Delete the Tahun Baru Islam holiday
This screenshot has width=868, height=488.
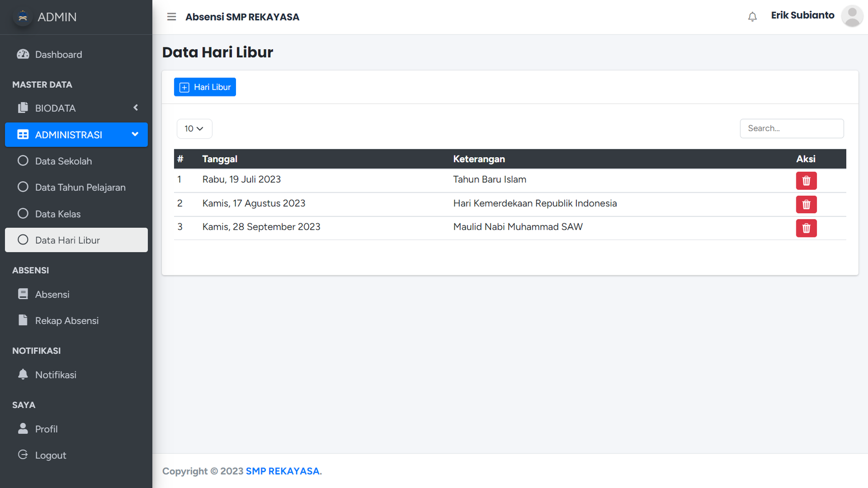tap(806, 181)
